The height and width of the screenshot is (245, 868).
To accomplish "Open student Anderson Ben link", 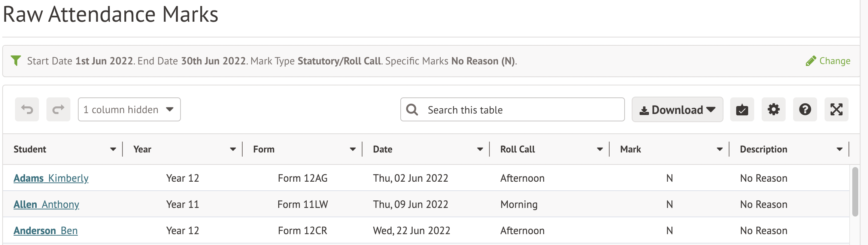I will 46,230.
